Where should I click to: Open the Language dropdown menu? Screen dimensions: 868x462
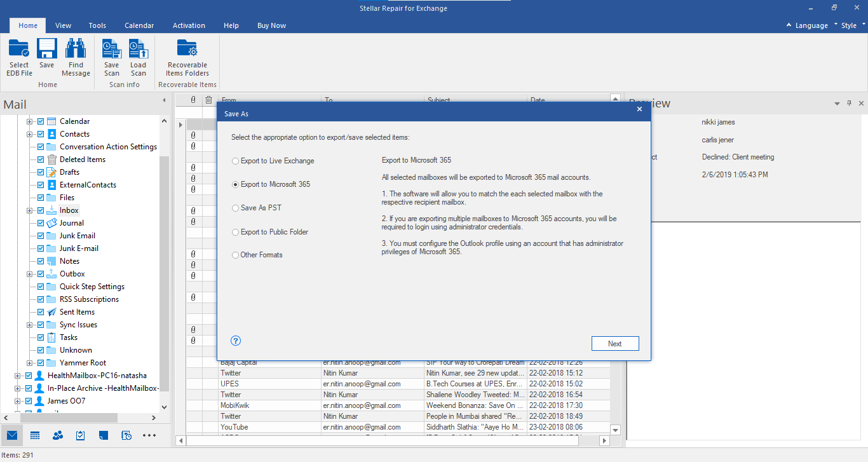811,25
